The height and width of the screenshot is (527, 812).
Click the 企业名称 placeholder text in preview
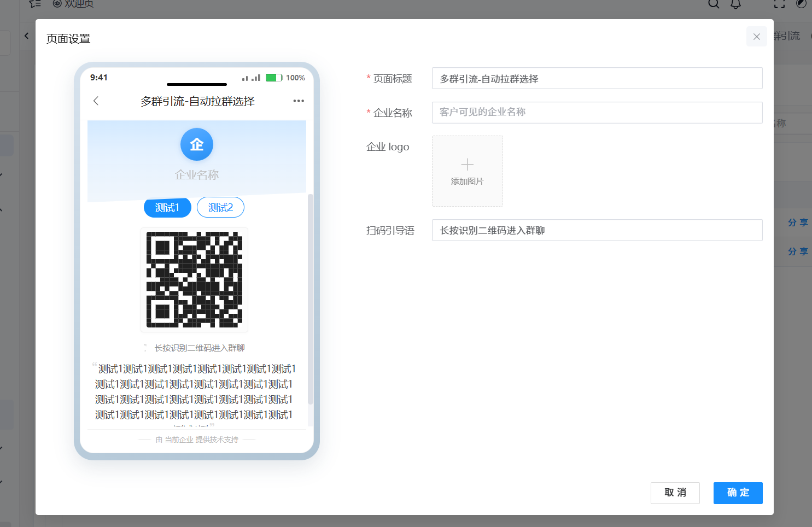click(x=197, y=175)
